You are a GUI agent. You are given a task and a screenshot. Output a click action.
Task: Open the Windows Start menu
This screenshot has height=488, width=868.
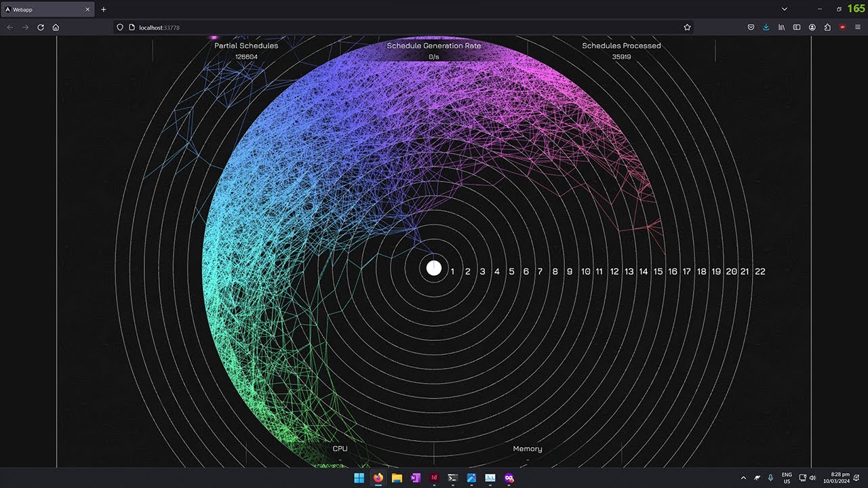(359, 478)
